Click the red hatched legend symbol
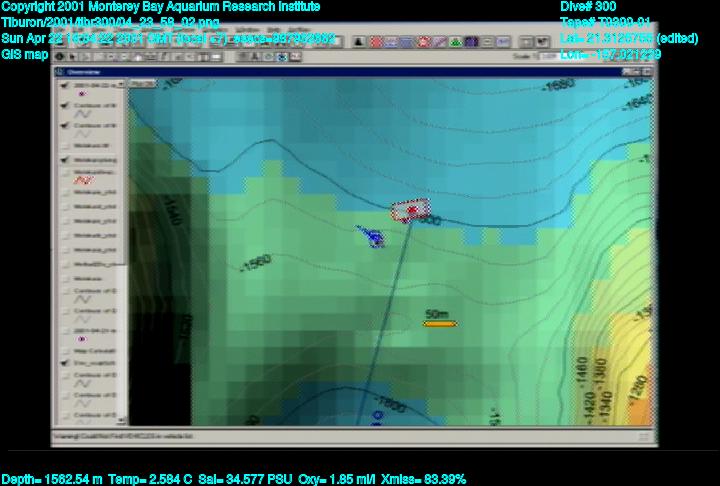Screen dimensions: 720x486 pos(83,181)
